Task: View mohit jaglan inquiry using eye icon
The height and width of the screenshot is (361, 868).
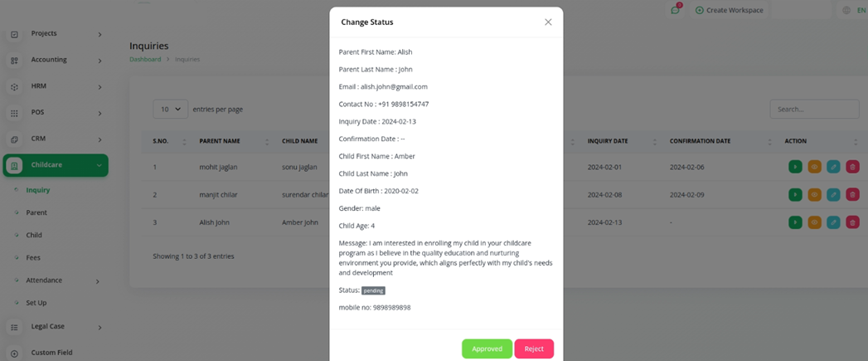Action: [814, 166]
